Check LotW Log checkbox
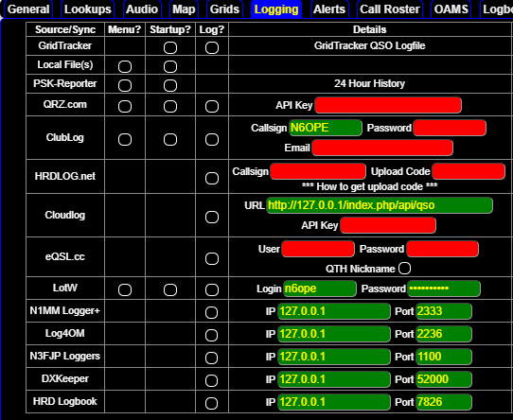Viewport: 513px width, 420px height. point(212,289)
